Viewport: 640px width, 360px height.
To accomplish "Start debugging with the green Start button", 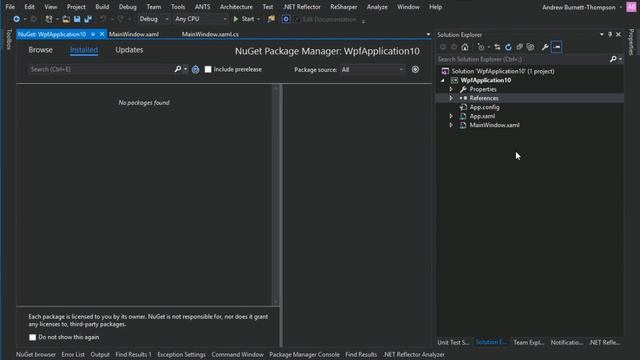I will 244,19.
